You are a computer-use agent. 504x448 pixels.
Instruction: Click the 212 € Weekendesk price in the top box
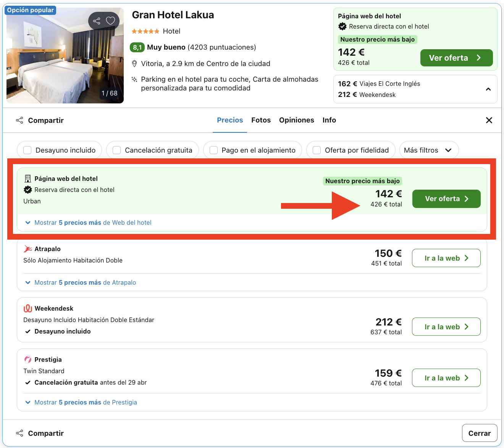367,95
